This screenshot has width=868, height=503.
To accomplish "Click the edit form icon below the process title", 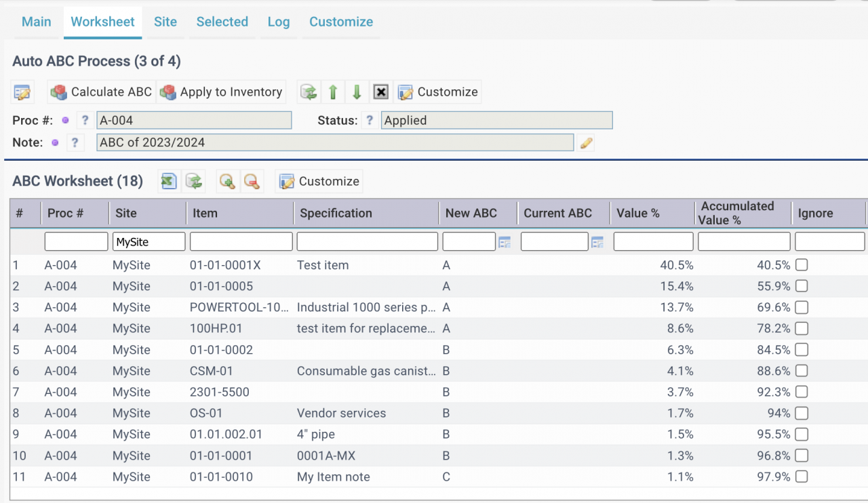I will click(x=22, y=92).
